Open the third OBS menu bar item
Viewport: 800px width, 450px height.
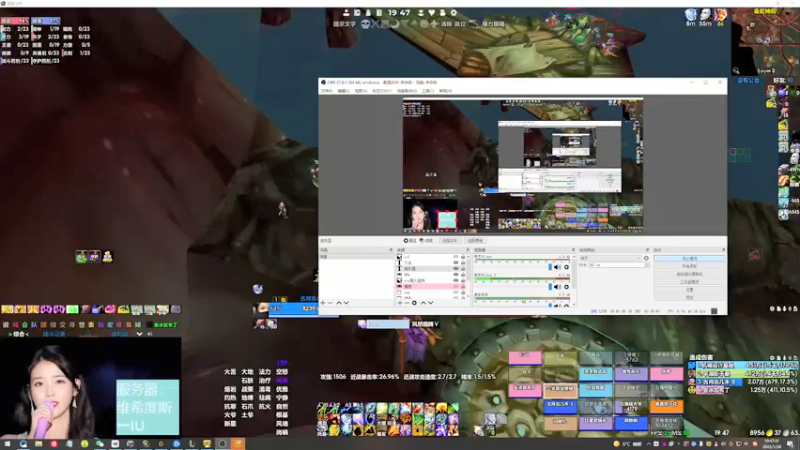coord(361,91)
